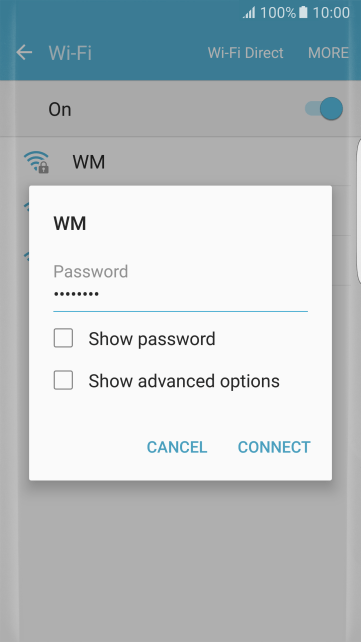This screenshot has width=361, height=642.
Task: Tap the edge panel handle on right side
Action: point(359,212)
